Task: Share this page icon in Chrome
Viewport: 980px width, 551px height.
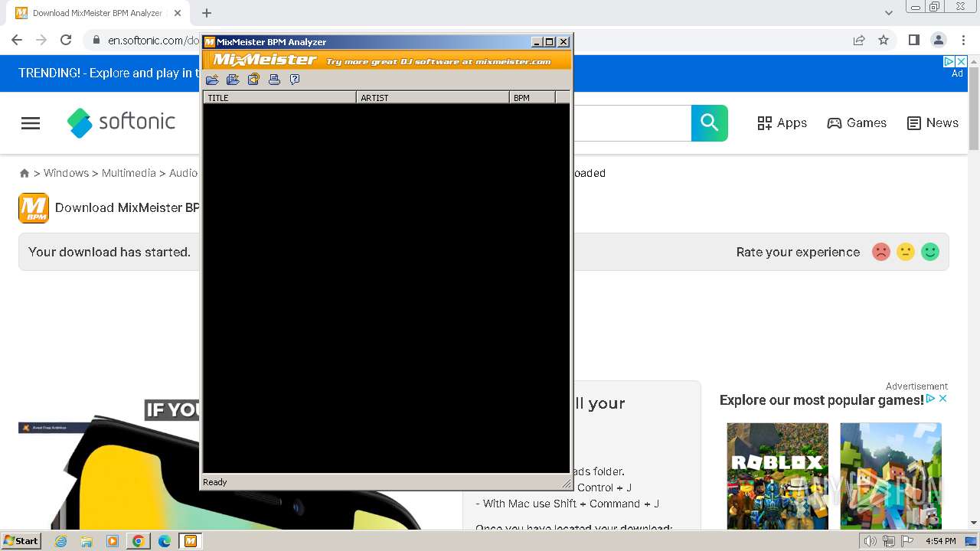Action: tap(859, 40)
